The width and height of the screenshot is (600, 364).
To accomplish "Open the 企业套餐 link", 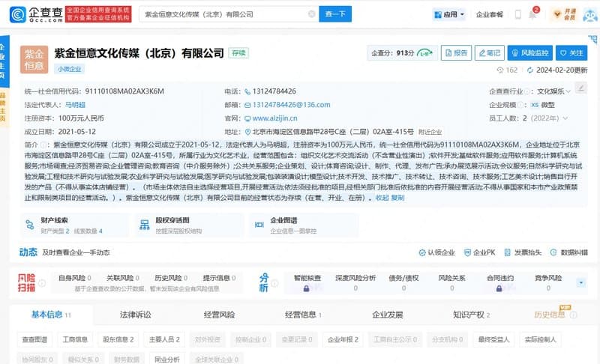I will pos(490,14).
